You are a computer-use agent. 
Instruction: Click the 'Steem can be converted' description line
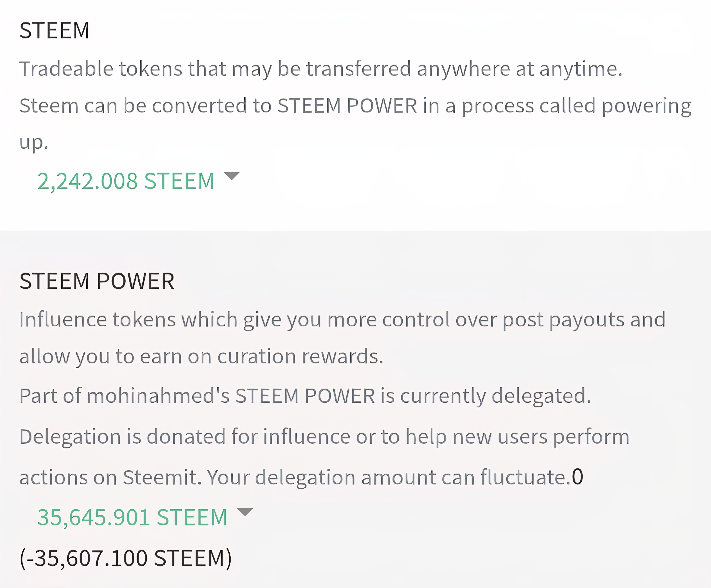[x=355, y=106]
